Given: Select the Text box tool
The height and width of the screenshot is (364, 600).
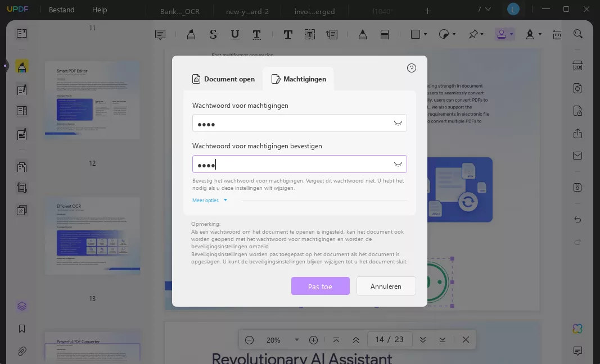Looking at the screenshot, I should [x=310, y=34].
